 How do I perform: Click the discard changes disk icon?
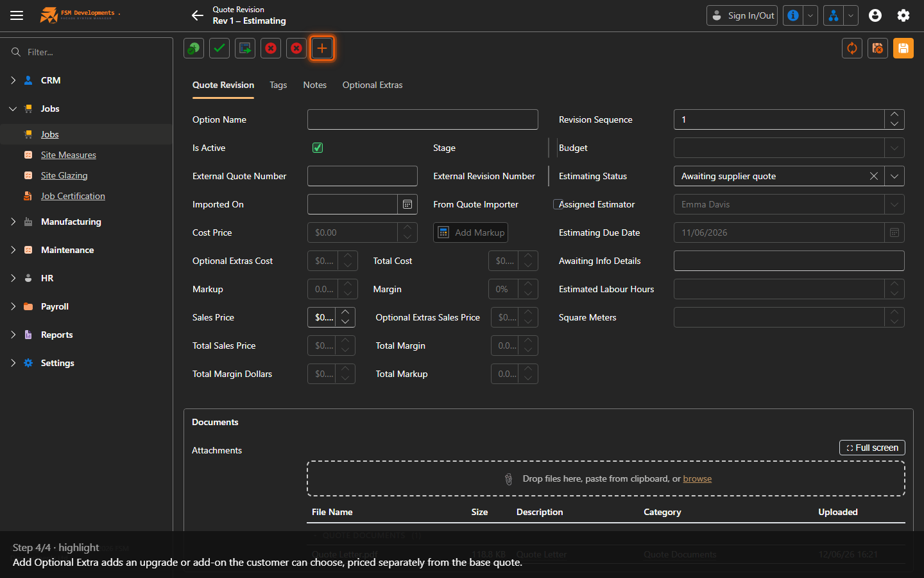(x=878, y=48)
